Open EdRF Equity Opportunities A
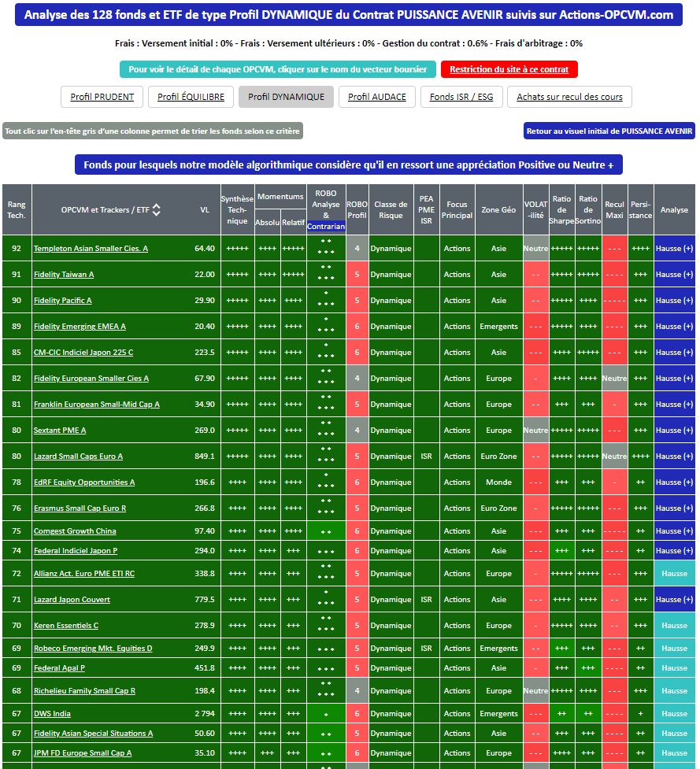This screenshot has width=700, height=769. [x=84, y=482]
